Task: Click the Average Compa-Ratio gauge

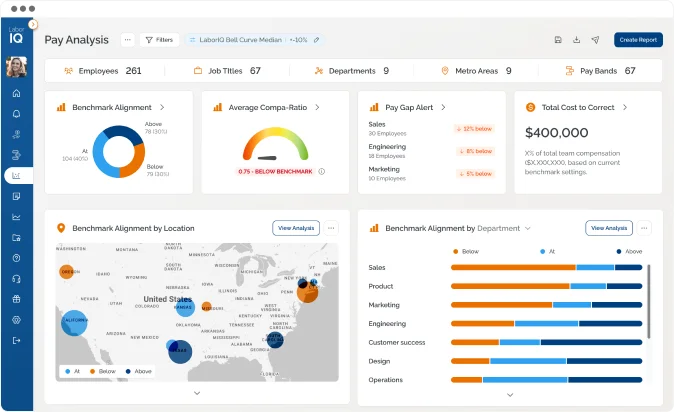Action: click(275, 144)
